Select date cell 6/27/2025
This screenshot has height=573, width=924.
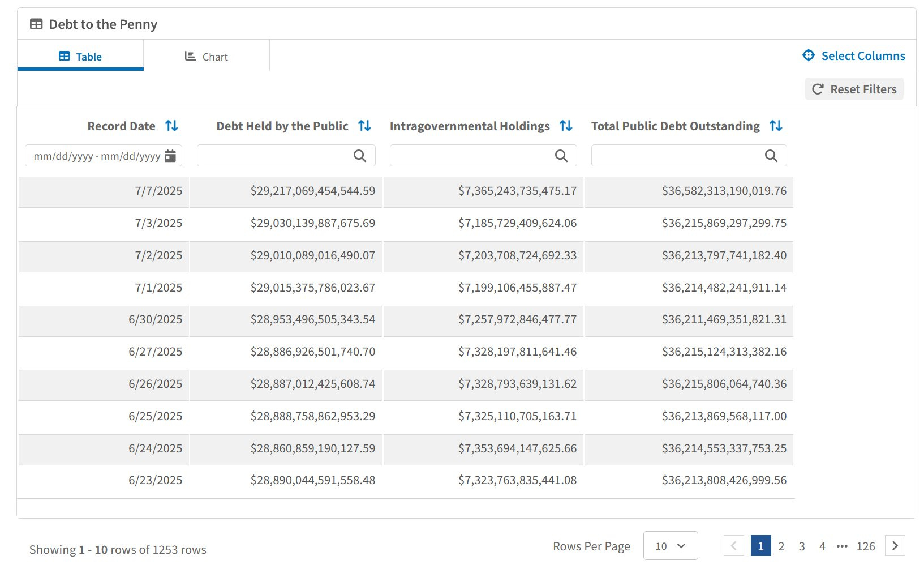156,352
